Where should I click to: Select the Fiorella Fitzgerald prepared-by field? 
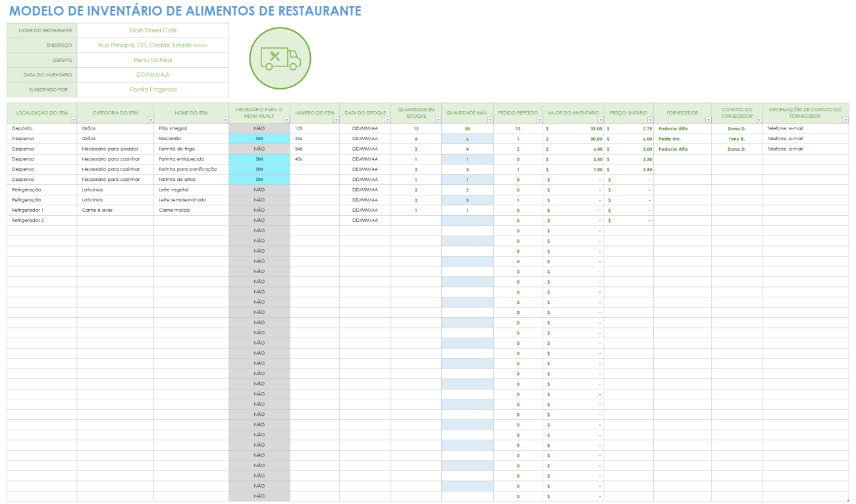(153, 89)
